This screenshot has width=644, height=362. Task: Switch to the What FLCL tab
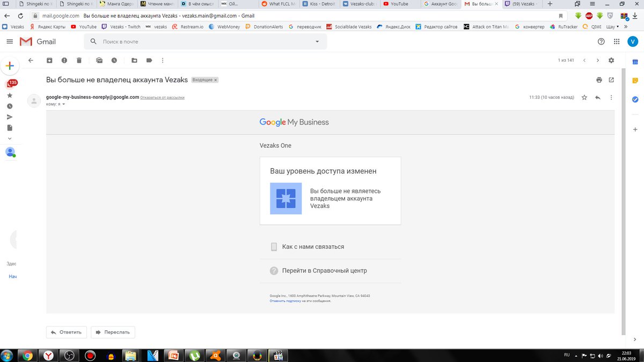280,4
